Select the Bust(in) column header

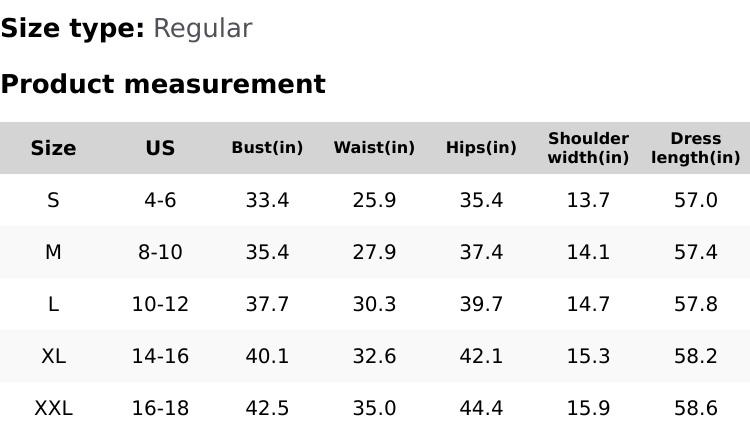[267, 148]
